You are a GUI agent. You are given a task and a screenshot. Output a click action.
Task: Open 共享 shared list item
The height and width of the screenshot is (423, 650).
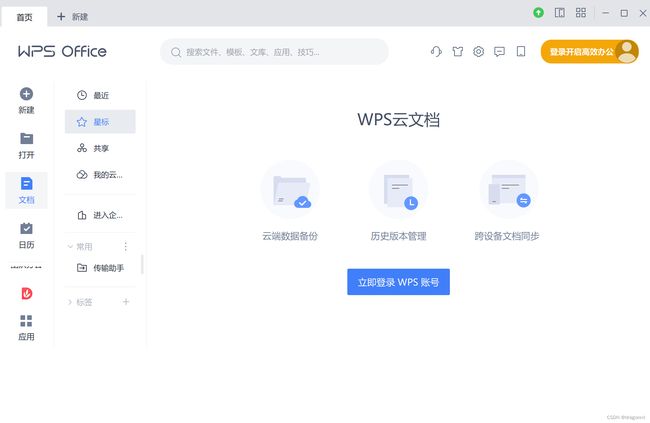coord(100,148)
